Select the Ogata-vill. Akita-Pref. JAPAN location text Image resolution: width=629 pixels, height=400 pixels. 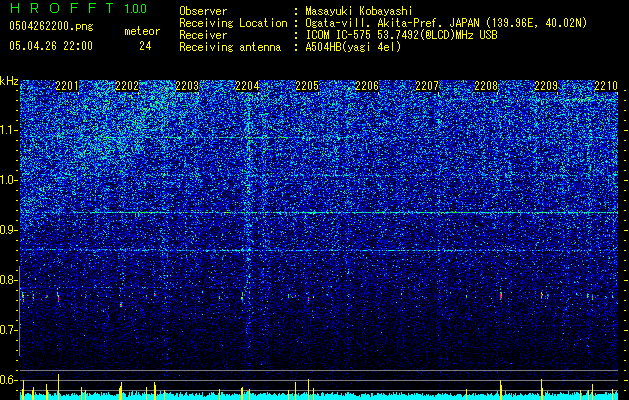coord(446,23)
